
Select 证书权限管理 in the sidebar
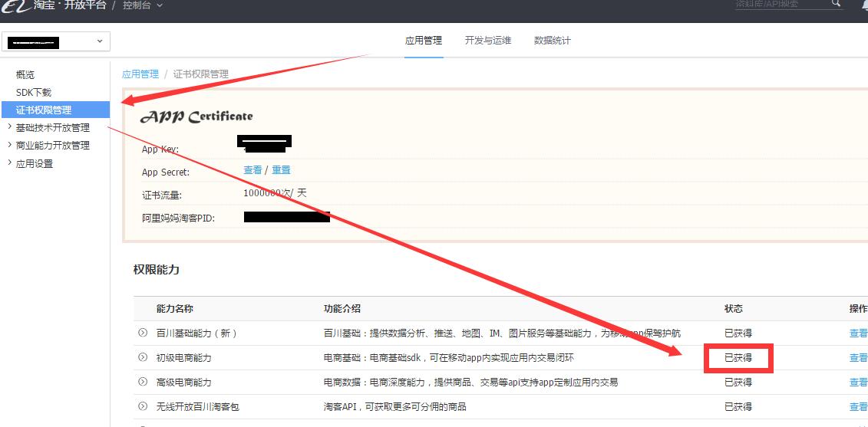55,110
